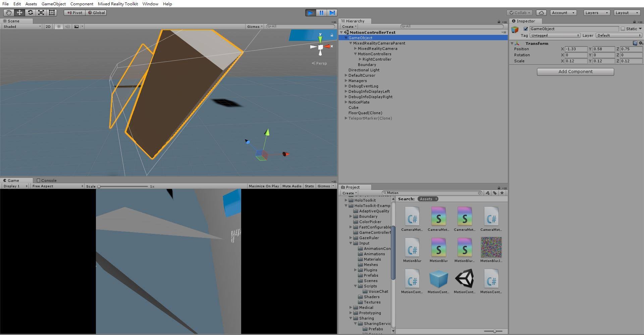Image resolution: width=644 pixels, height=335 pixels.
Task: Click the Add Component button
Action: (575, 72)
